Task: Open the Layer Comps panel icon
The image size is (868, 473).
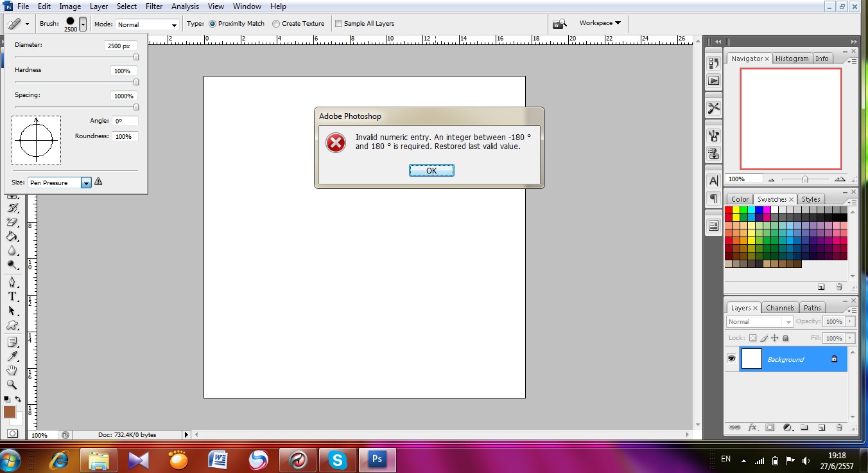Action: [x=713, y=226]
